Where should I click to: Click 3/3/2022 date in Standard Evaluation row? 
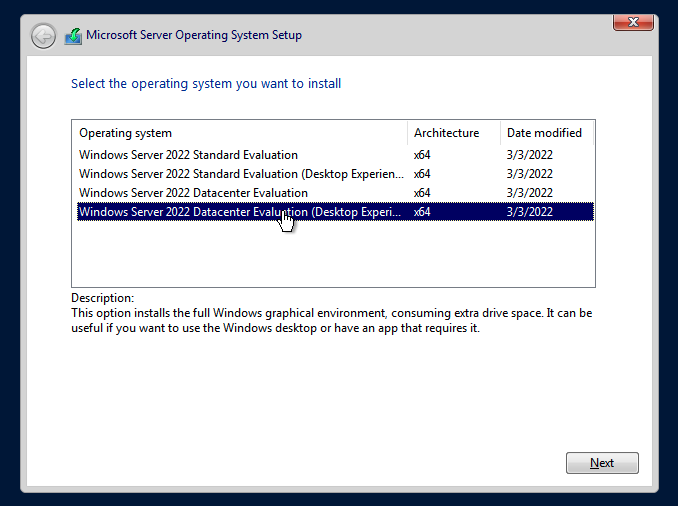530,155
